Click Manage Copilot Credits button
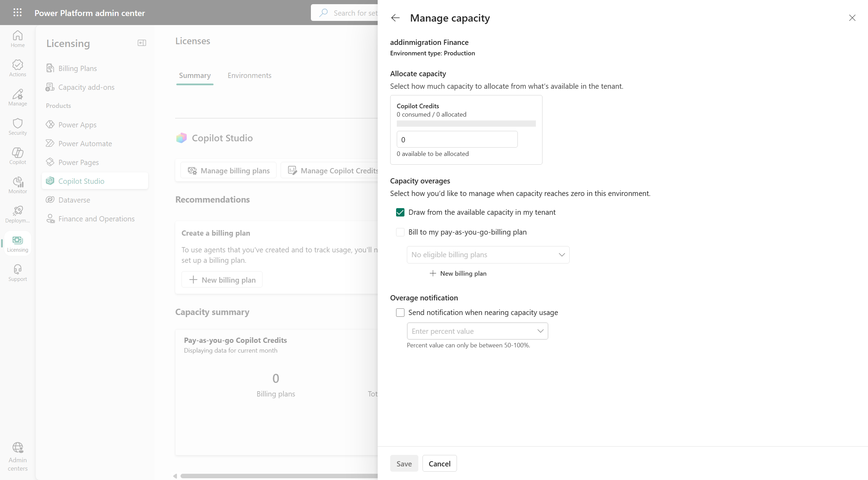 click(330, 171)
